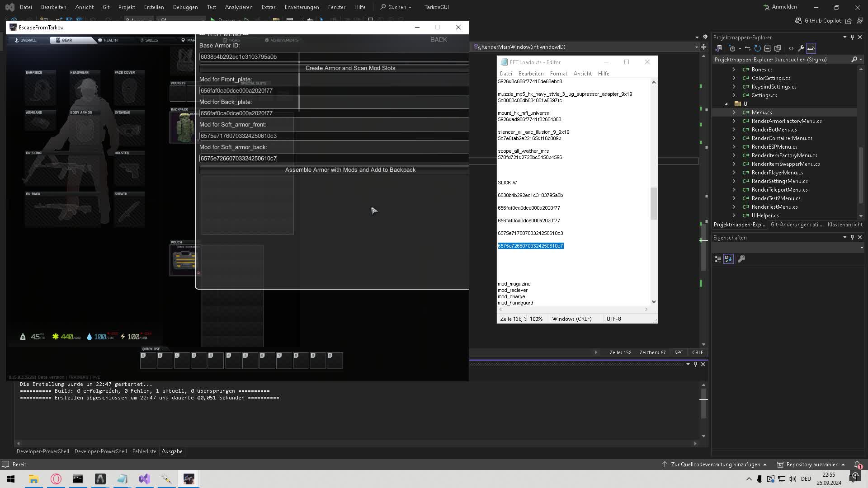Expand the RenderArmorFactoryMenu.cs node
This screenshot has width=868, height=488.
(x=734, y=121)
